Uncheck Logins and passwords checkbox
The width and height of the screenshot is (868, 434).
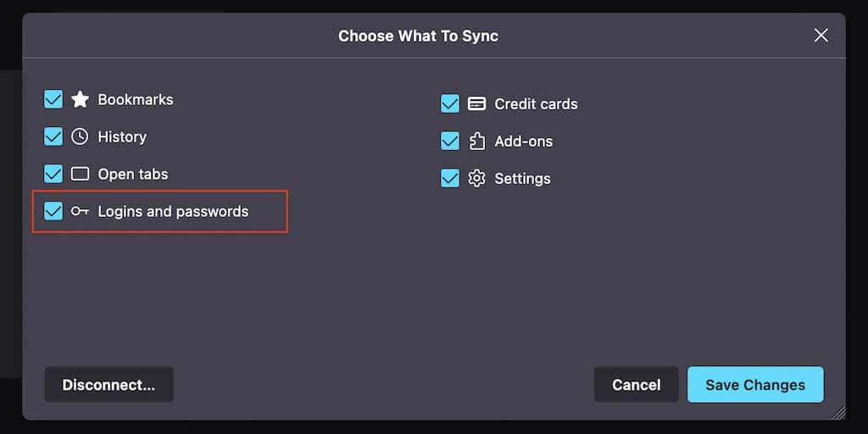(x=53, y=211)
